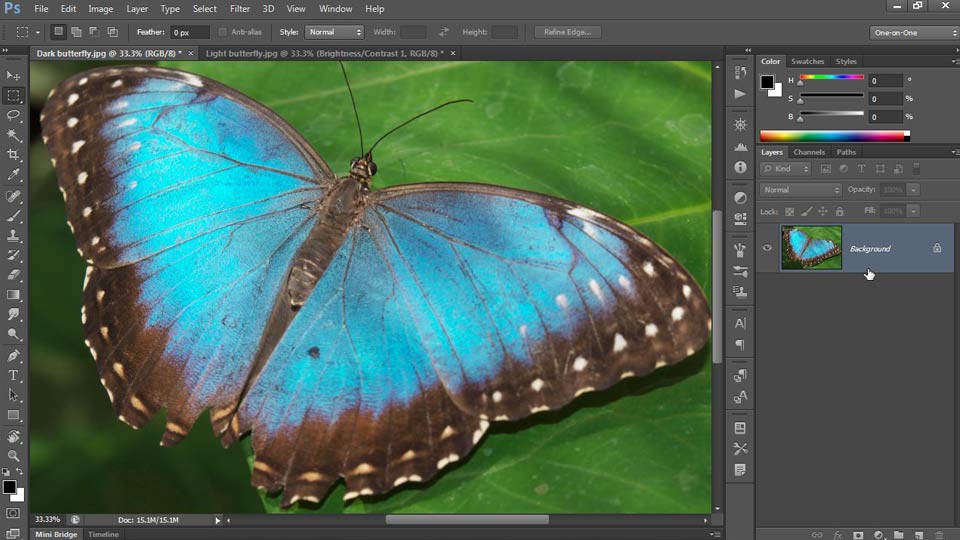Select the Hand tool
Screen dimensions: 960x540
tap(13, 436)
